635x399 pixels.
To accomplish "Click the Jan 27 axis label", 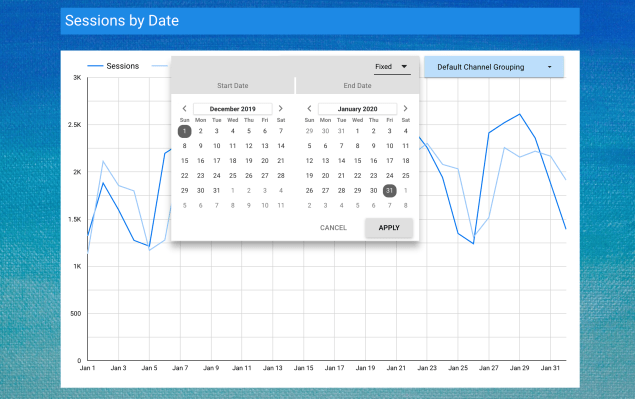I will click(488, 368).
